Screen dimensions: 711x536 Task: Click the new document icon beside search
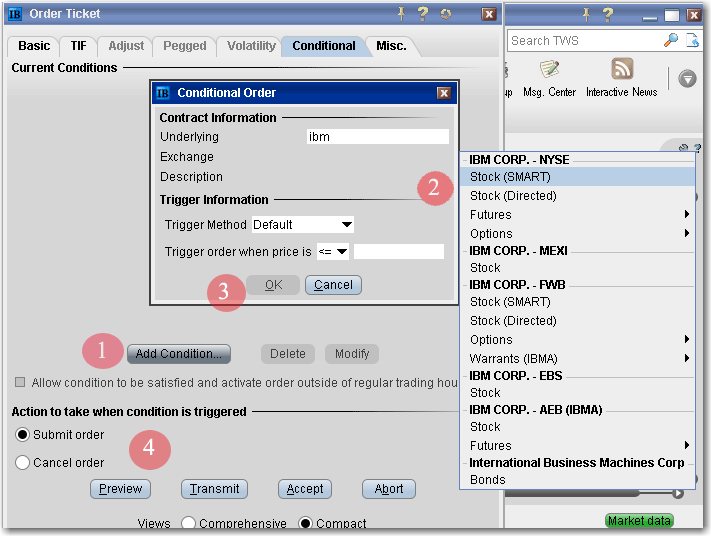[x=692, y=40]
